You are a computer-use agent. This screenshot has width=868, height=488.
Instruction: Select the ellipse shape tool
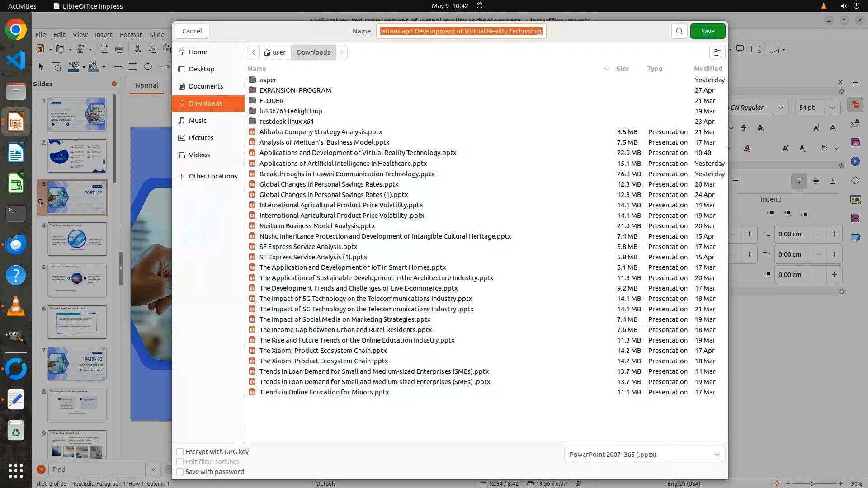click(x=148, y=66)
